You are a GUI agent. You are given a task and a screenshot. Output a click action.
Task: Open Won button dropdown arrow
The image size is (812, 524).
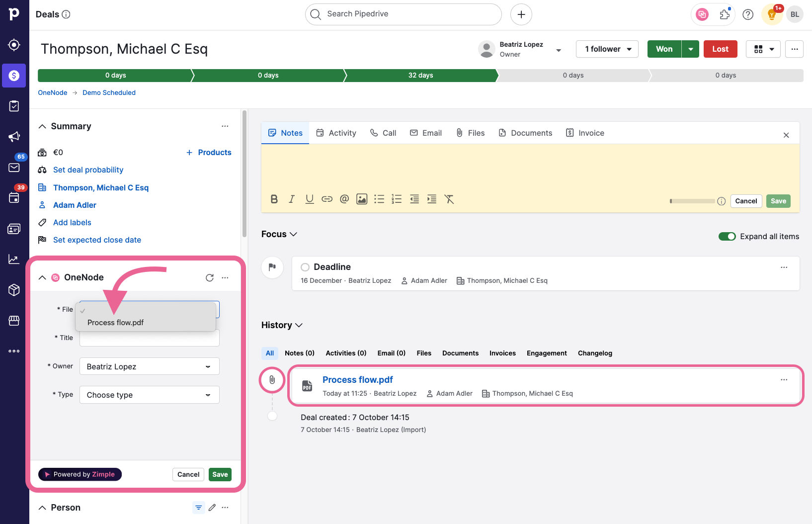coord(691,49)
